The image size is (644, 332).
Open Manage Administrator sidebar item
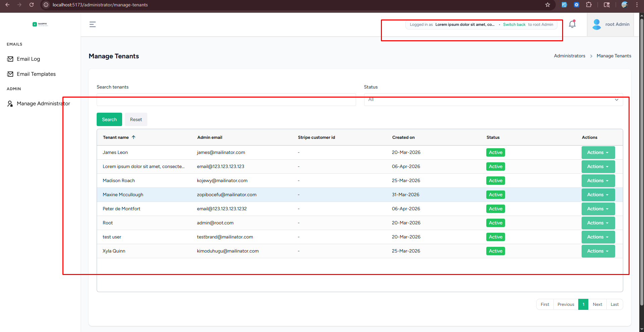point(43,104)
